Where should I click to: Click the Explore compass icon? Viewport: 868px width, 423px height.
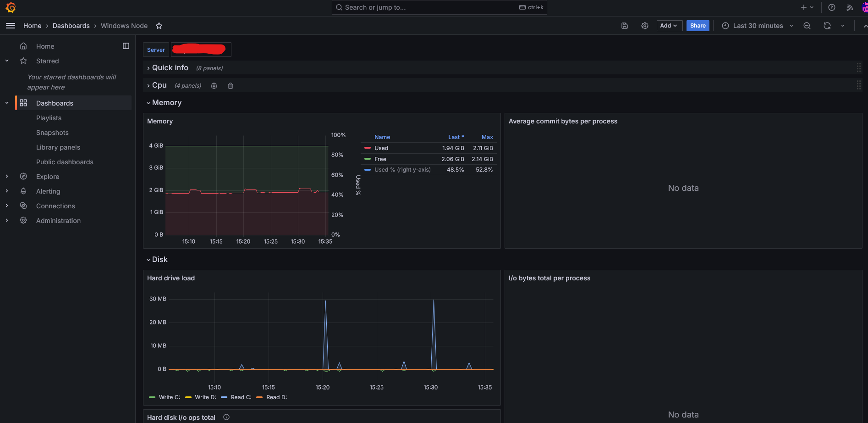(x=23, y=177)
